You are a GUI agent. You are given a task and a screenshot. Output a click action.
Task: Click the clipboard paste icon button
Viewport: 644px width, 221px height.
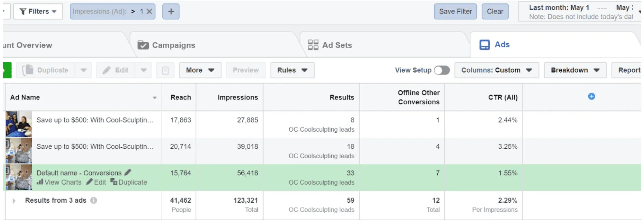pyautogui.click(x=165, y=70)
